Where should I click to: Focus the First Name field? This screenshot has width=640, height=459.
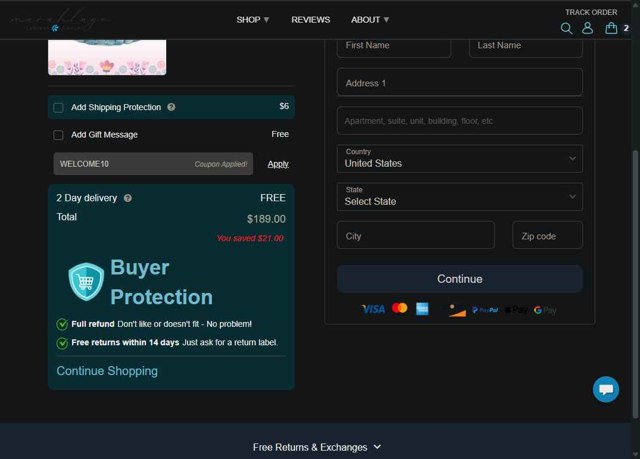click(394, 46)
